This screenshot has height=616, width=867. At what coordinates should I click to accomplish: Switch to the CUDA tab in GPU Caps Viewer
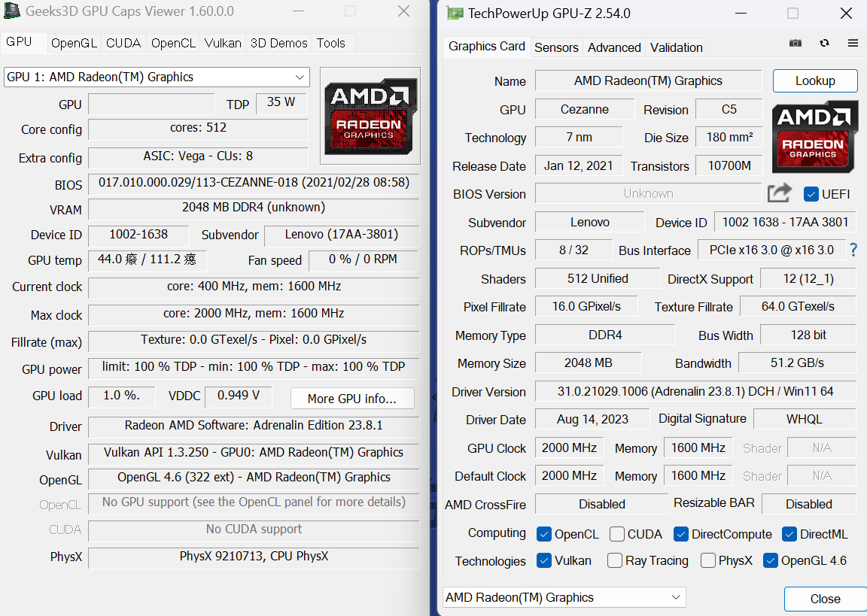click(x=123, y=43)
